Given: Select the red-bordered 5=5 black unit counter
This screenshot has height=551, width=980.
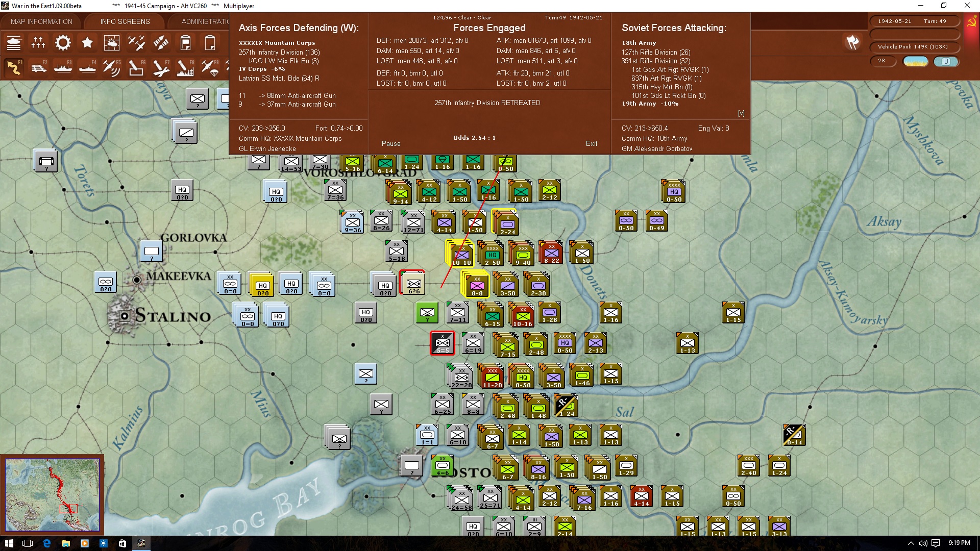Looking at the screenshot, I should click(442, 343).
